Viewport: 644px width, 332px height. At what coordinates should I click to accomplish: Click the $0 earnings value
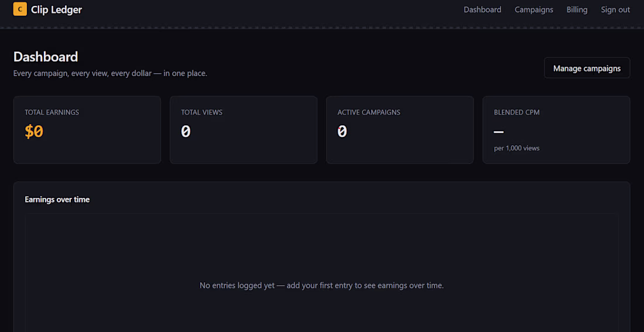tap(34, 132)
